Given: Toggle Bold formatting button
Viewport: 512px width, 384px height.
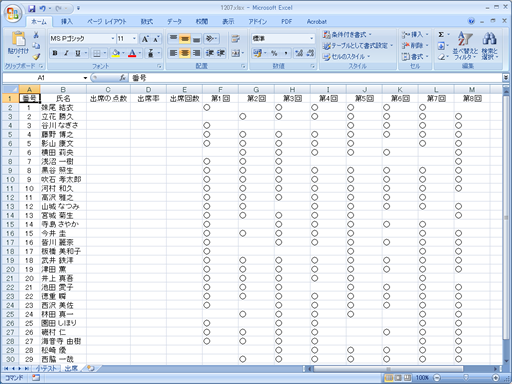Looking at the screenshot, I should pos(55,53).
